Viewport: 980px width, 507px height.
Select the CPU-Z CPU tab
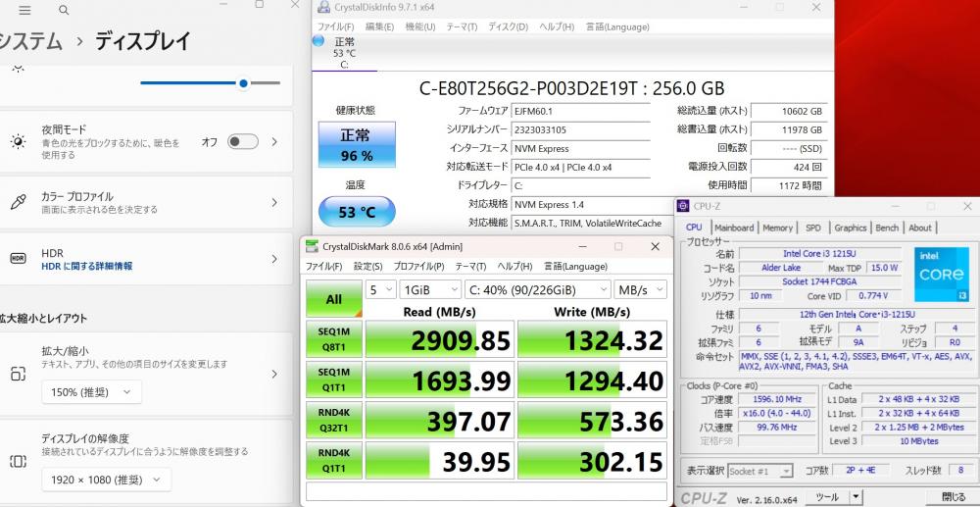coord(694,228)
